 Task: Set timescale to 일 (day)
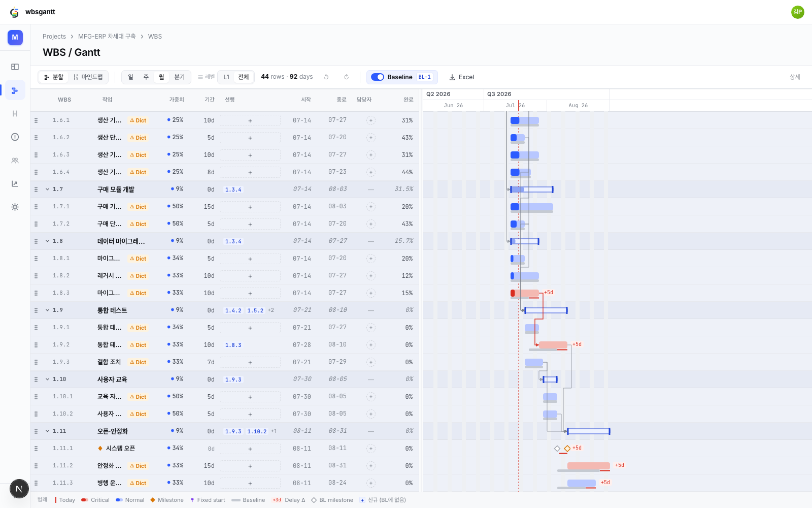130,77
